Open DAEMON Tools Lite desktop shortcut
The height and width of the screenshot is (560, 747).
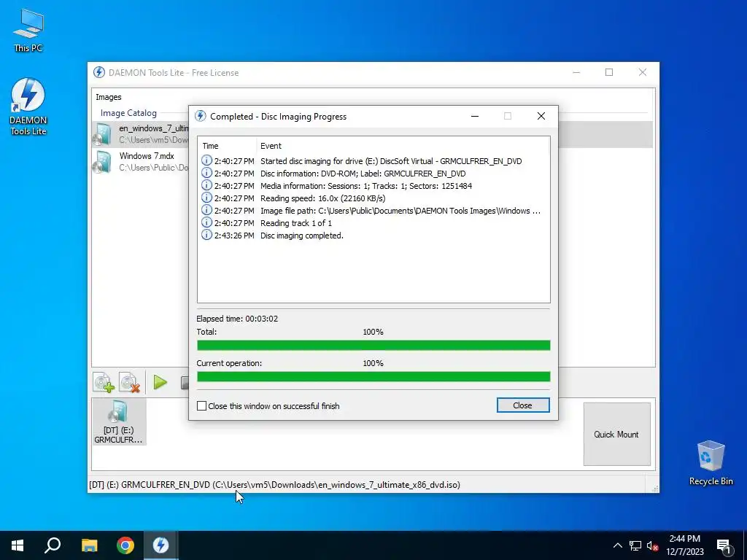coord(28,107)
